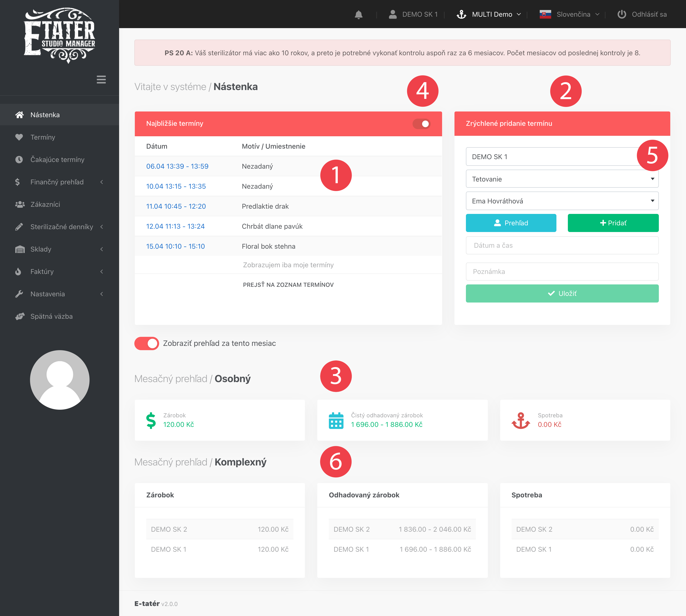Screen dimensions: 686x616
Task: Click the heart icon next to Termíny
Action: click(19, 137)
